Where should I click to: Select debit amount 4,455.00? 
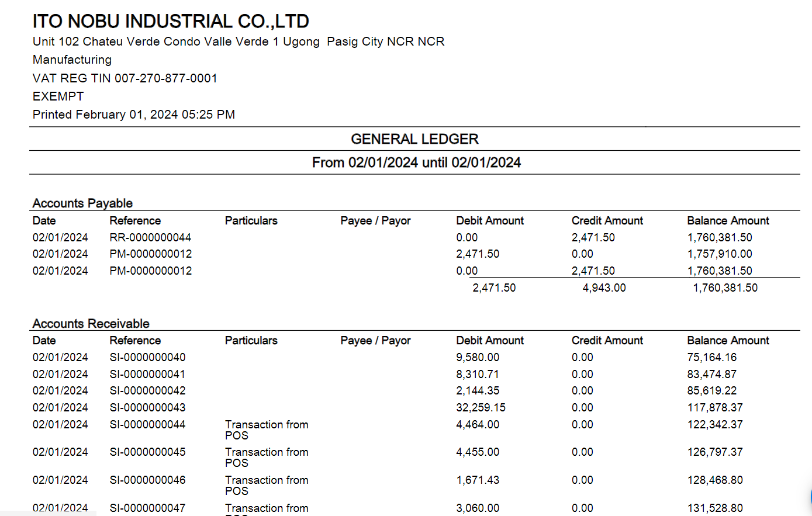(478, 452)
